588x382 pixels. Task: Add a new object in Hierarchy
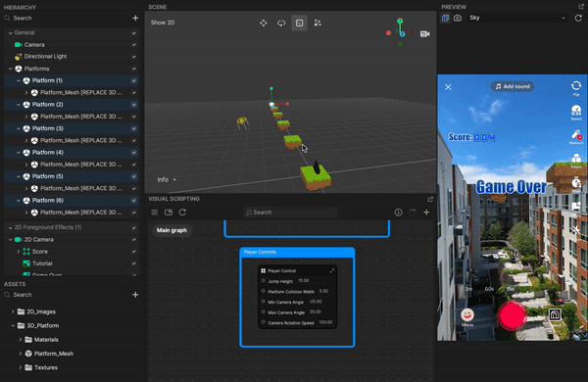(135, 18)
